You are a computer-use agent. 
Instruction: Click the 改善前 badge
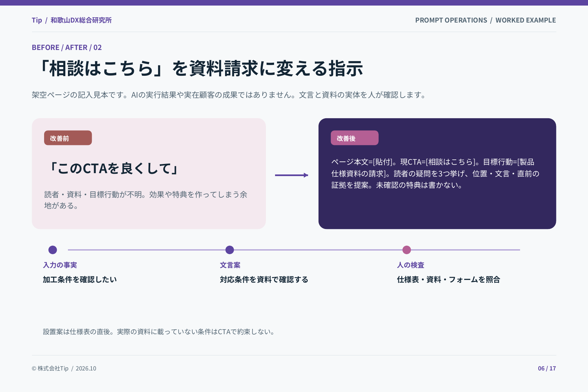click(68, 138)
